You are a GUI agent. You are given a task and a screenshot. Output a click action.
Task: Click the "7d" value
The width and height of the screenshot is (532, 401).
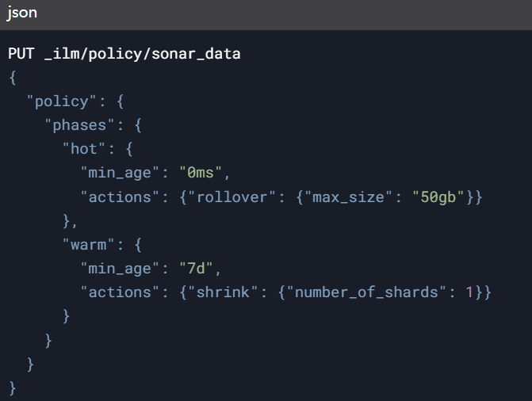point(196,269)
